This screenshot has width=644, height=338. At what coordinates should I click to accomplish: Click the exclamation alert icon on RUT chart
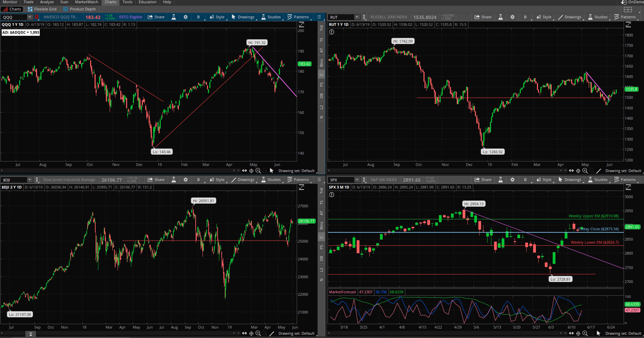point(332,32)
